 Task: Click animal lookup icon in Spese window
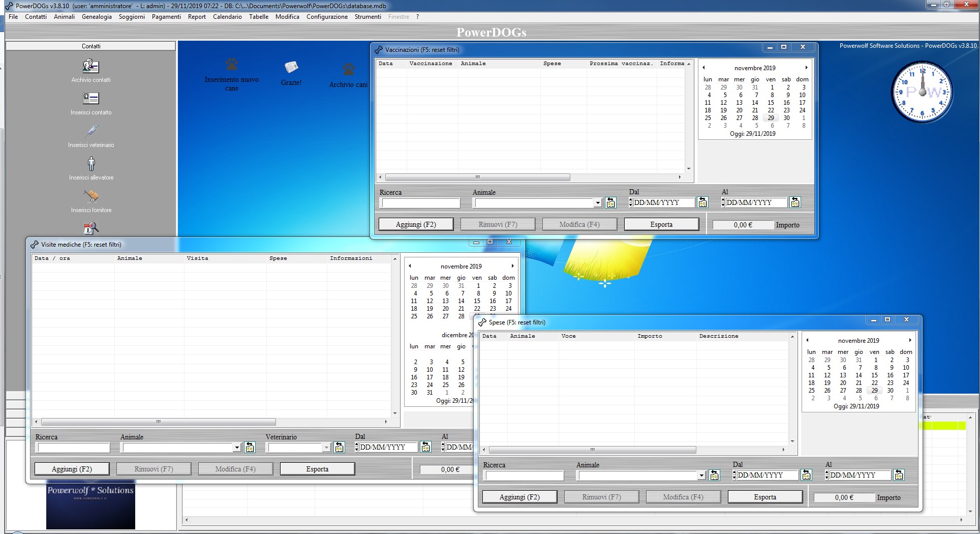714,476
